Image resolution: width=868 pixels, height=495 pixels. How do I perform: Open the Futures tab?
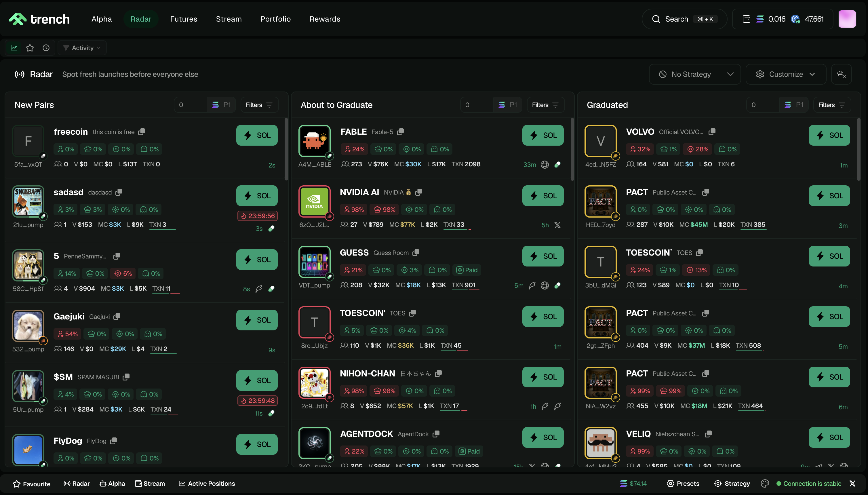184,19
